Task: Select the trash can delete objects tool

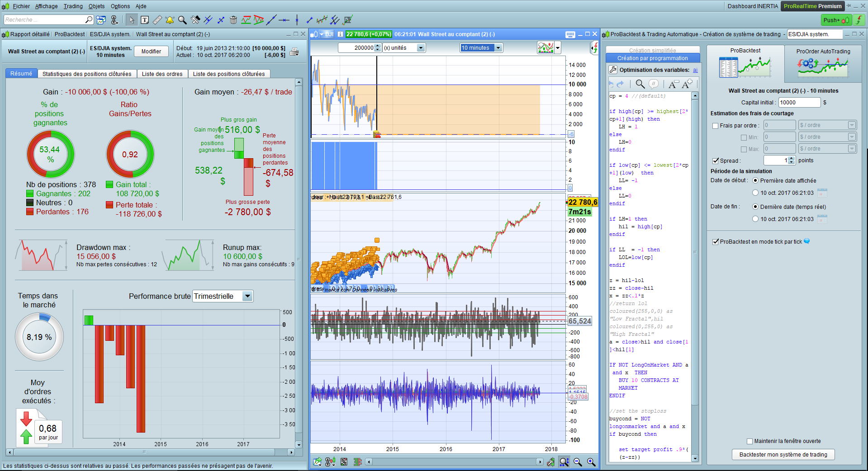Action: [233, 20]
